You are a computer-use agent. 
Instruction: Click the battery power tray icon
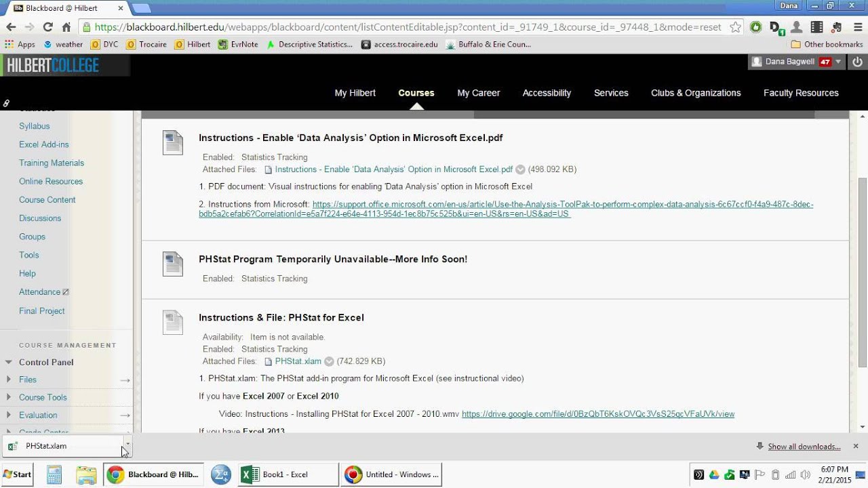775,474
